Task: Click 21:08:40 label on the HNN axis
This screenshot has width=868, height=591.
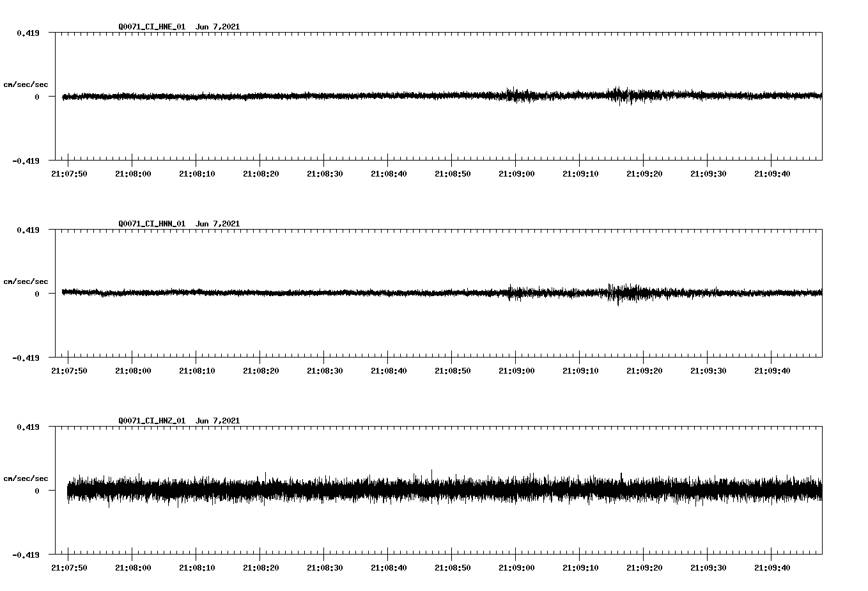Action: (389, 371)
